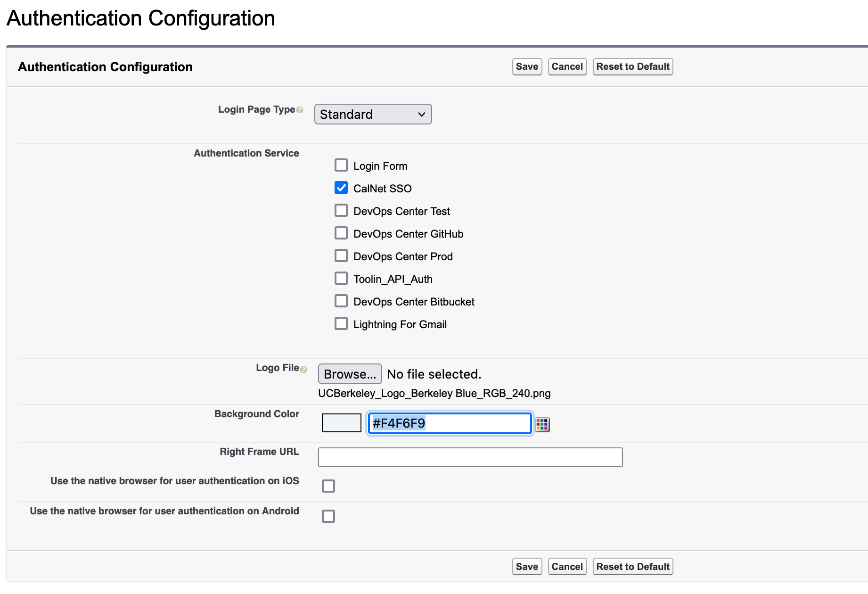Check the DevOps Center Bitbucket option
Image resolution: width=868 pixels, height=594 pixels.
pyautogui.click(x=341, y=300)
